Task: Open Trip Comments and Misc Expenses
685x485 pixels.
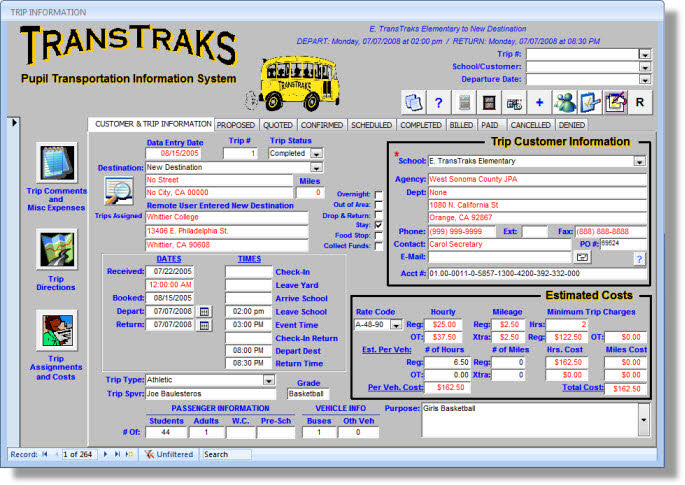Action: (x=57, y=164)
